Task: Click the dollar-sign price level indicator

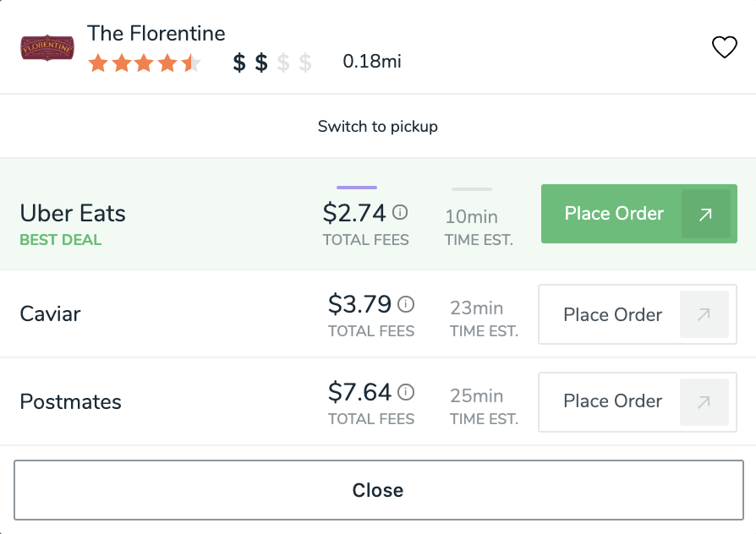Action: pyautogui.click(x=272, y=63)
